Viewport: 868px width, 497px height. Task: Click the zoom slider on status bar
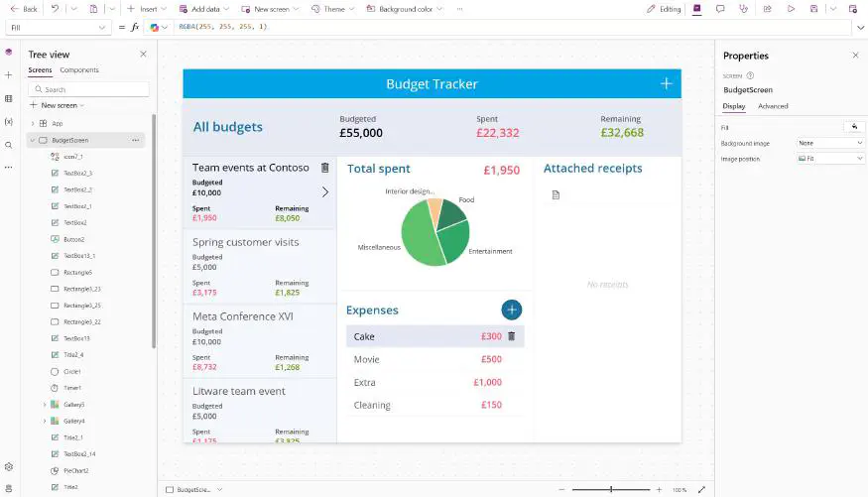tap(611, 489)
